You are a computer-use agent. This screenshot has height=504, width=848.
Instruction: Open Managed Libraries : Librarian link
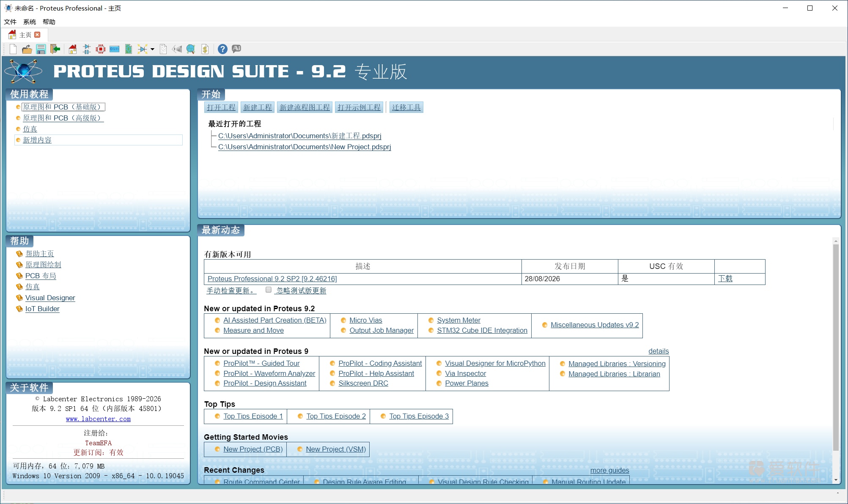click(614, 374)
